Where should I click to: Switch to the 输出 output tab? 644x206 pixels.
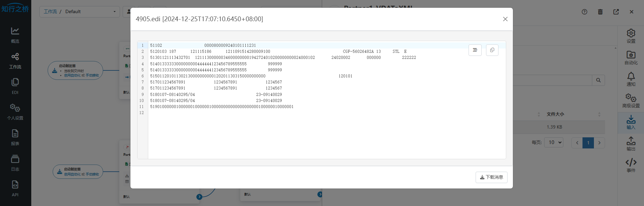pyautogui.click(x=631, y=144)
